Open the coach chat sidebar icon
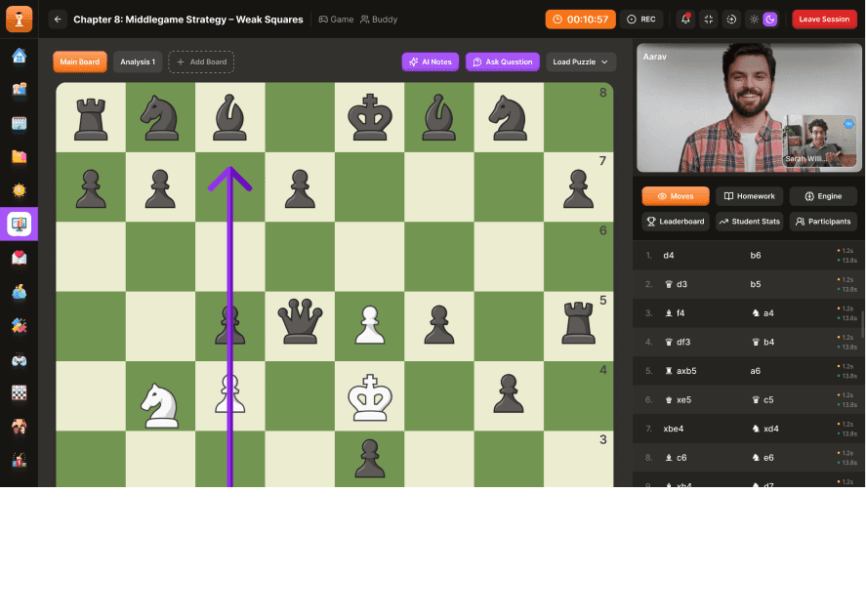 [19, 89]
